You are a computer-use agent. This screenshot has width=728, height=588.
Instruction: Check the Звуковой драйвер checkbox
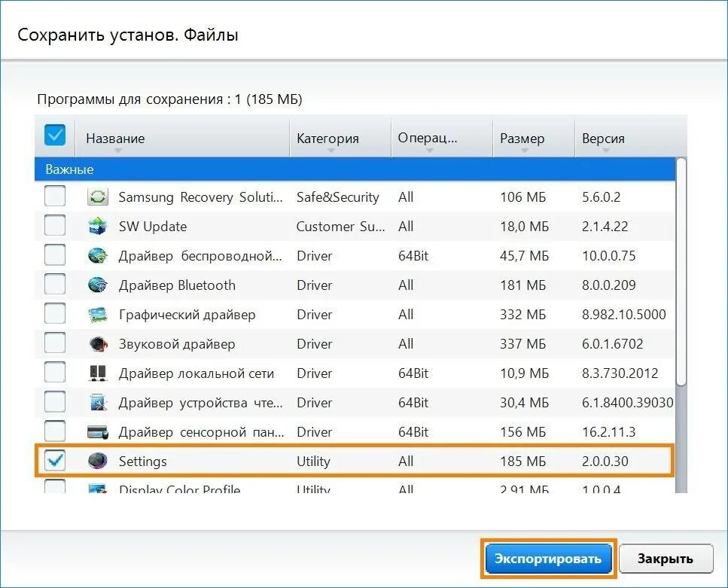(55, 343)
